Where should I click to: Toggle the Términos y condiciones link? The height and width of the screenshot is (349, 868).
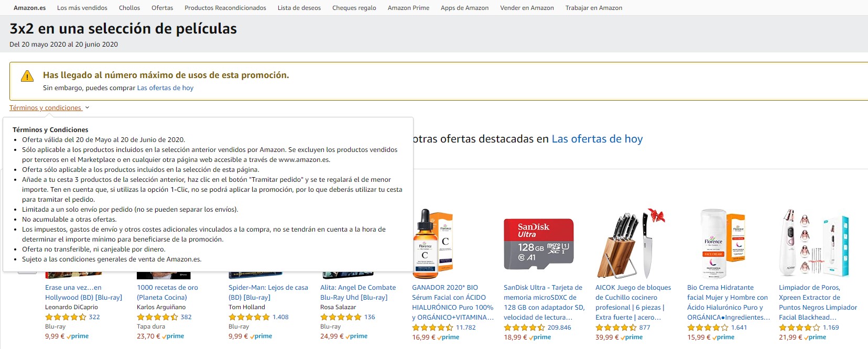click(x=45, y=108)
